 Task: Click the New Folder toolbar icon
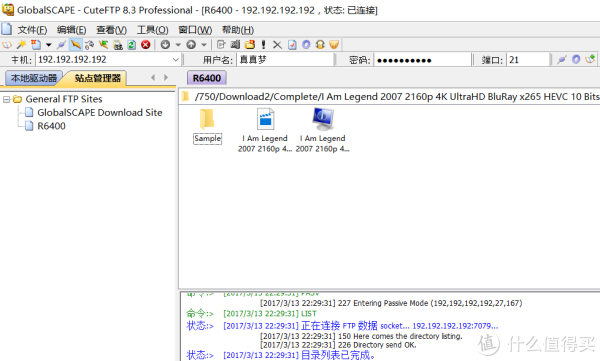click(x=249, y=45)
